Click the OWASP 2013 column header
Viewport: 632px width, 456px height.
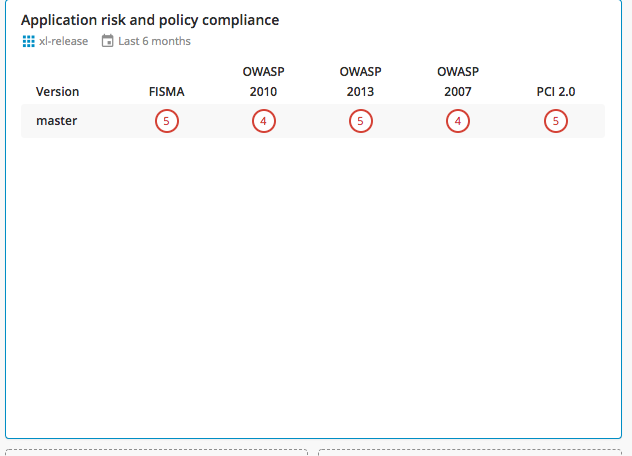click(360, 81)
